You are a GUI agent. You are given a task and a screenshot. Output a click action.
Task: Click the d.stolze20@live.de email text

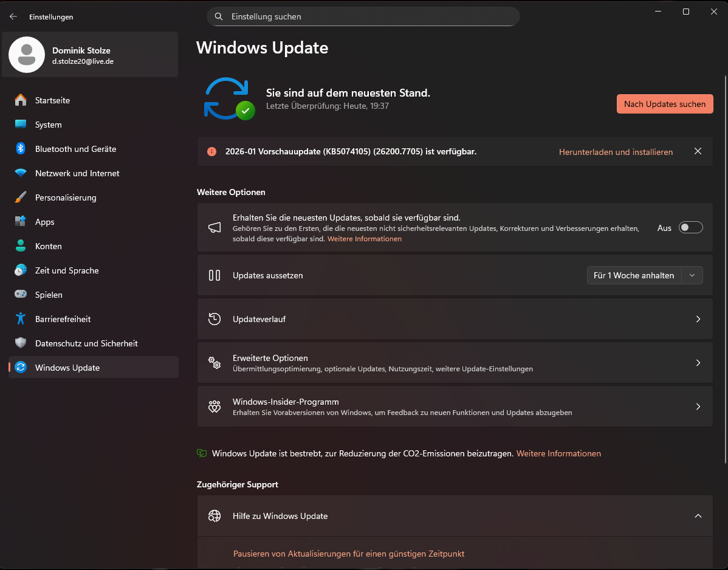(83, 61)
